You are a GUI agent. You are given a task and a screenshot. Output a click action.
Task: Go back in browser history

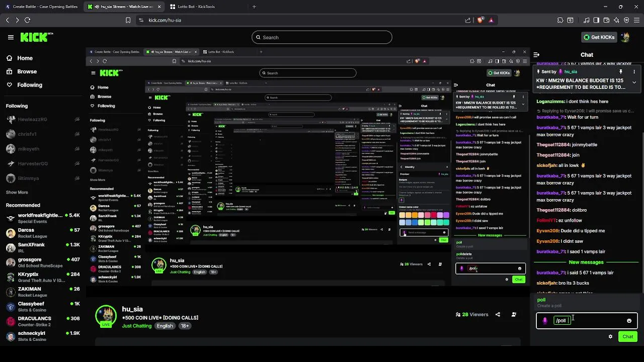coord(8,20)
